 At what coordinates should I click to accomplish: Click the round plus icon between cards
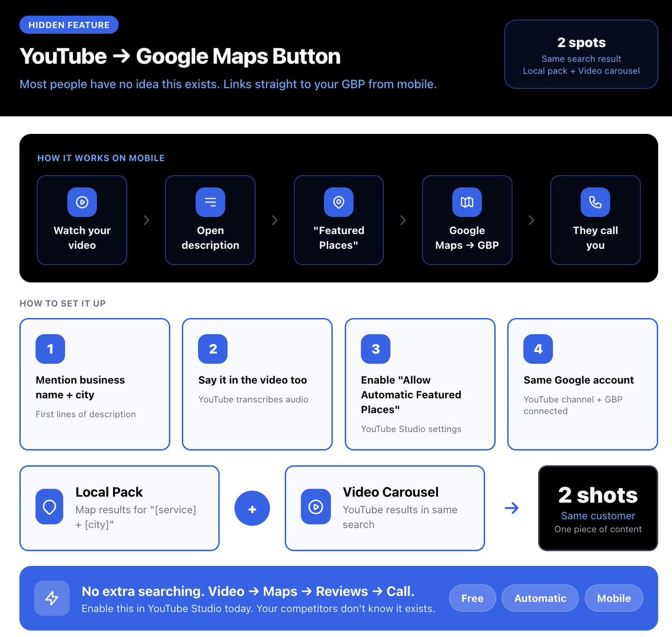pyautogui.click(x=252, y=509)
